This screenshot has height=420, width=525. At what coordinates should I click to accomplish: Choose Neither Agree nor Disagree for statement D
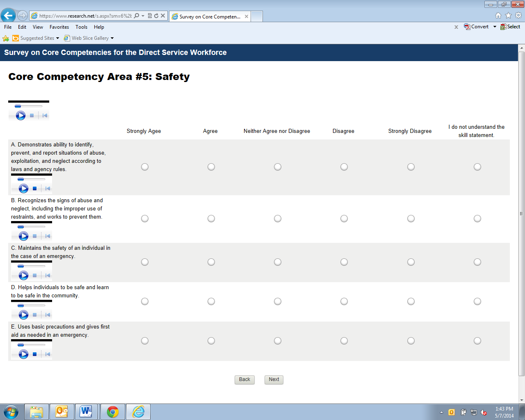pos(278,301)
